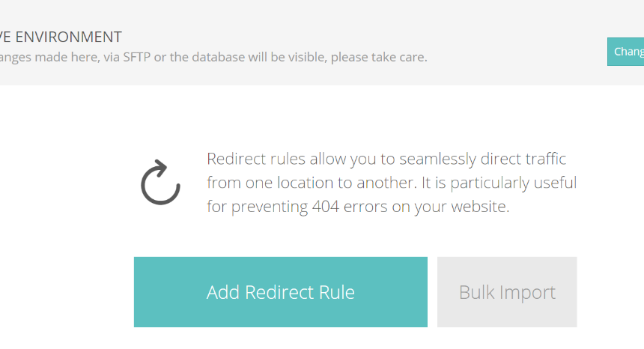
Task: Click the words 'particularly useful' in the description
Action: (x=514, y=183)
